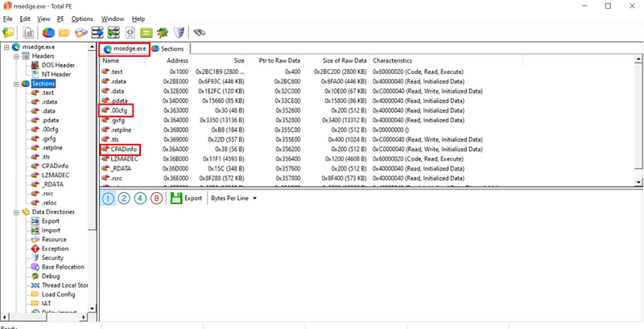644x329 pixels.
Task: Open the View menu
Action: (x=43, y=19)
